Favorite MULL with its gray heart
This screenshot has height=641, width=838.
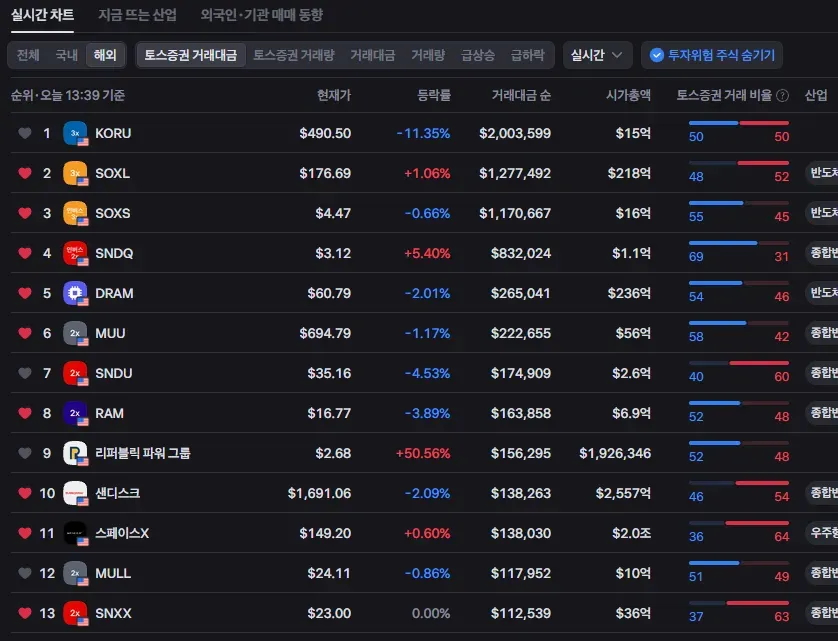[x=25, y=573]
